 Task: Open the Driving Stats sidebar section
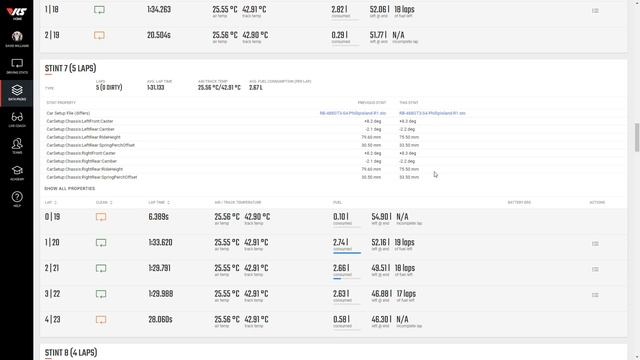point(17,66)
